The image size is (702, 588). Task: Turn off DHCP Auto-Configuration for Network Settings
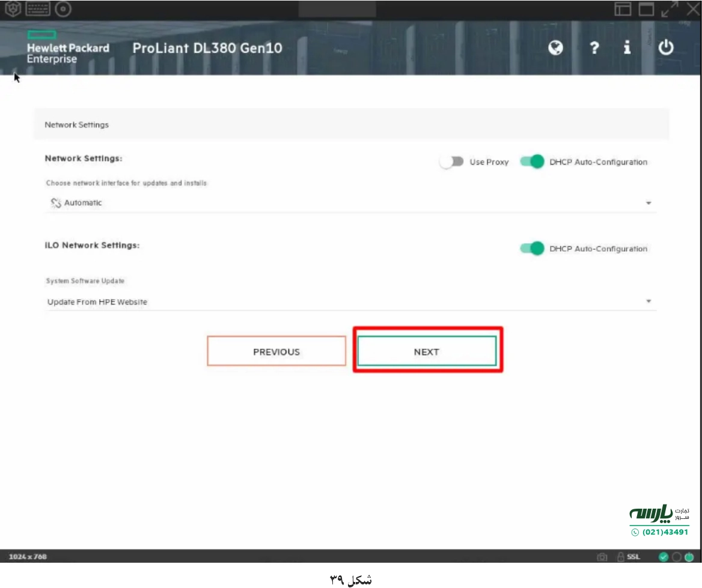tap(533, 162)
